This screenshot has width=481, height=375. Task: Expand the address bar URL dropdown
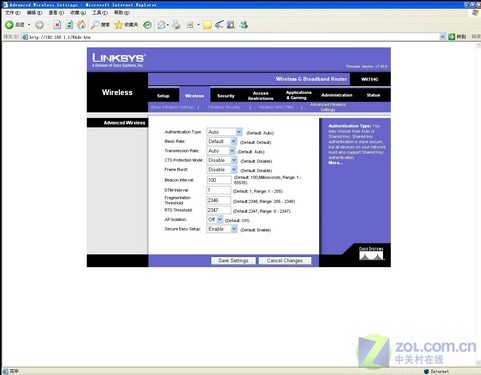tap(442, 37)
